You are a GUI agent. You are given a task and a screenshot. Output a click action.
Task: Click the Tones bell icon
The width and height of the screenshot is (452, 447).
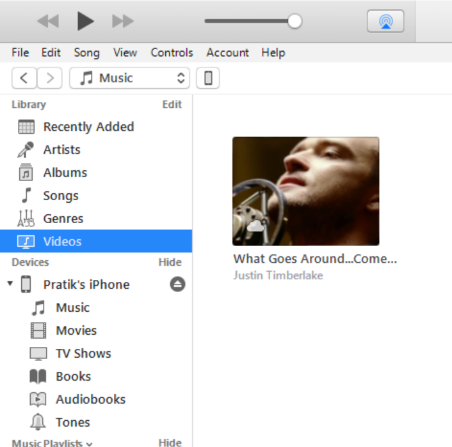pyautogui.click(x=38, y=422)
